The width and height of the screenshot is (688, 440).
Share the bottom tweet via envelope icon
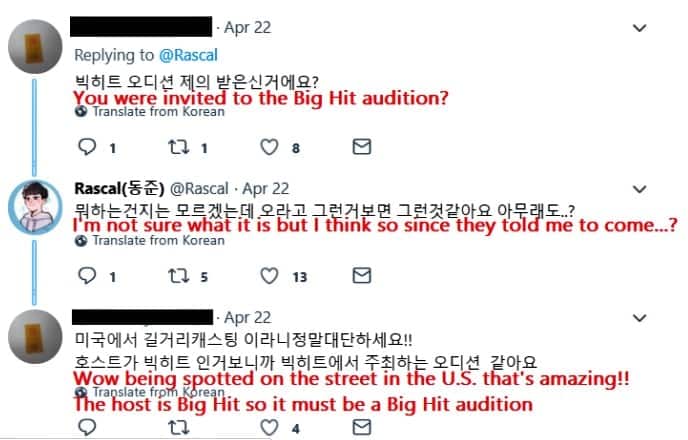(362, 429)
